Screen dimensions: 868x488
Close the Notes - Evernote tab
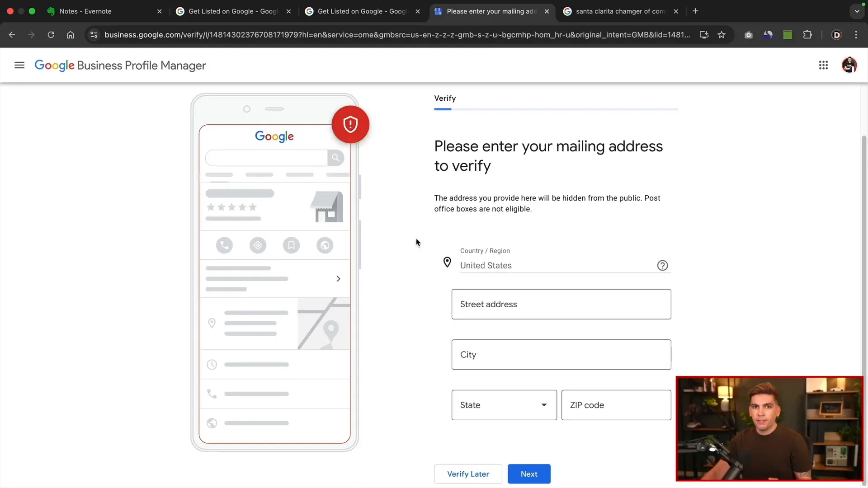click(x=159, y=11)
